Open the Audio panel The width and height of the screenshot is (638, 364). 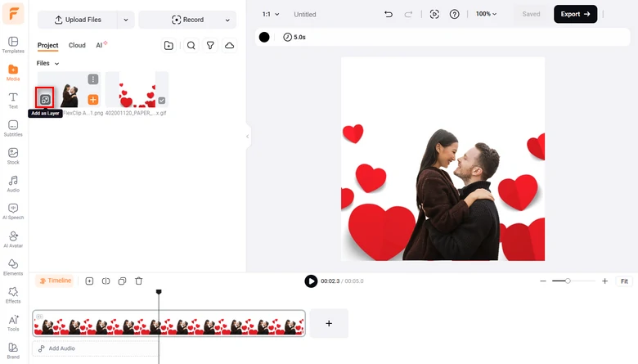coord(13,184)
